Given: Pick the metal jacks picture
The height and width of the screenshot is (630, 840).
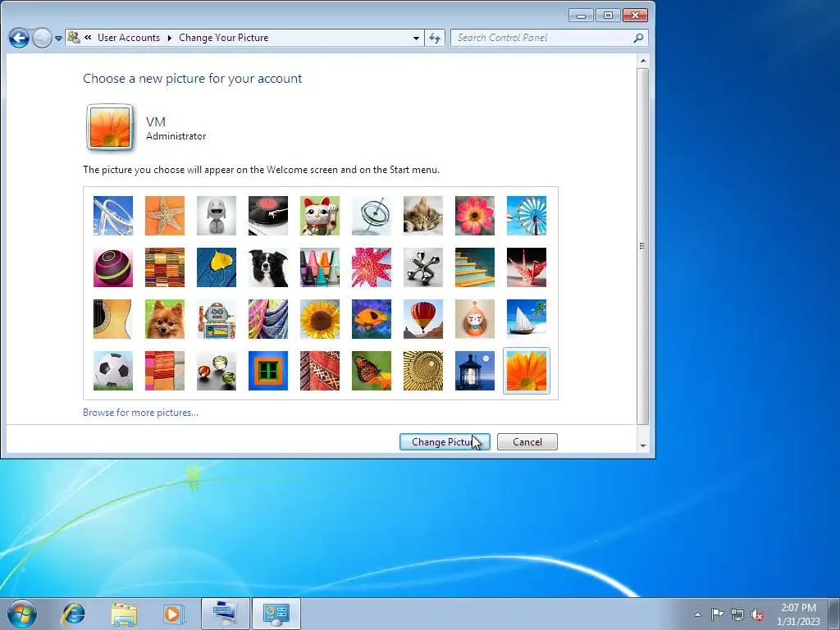Looking at the screenshot, I should click(x=423, y=267).
